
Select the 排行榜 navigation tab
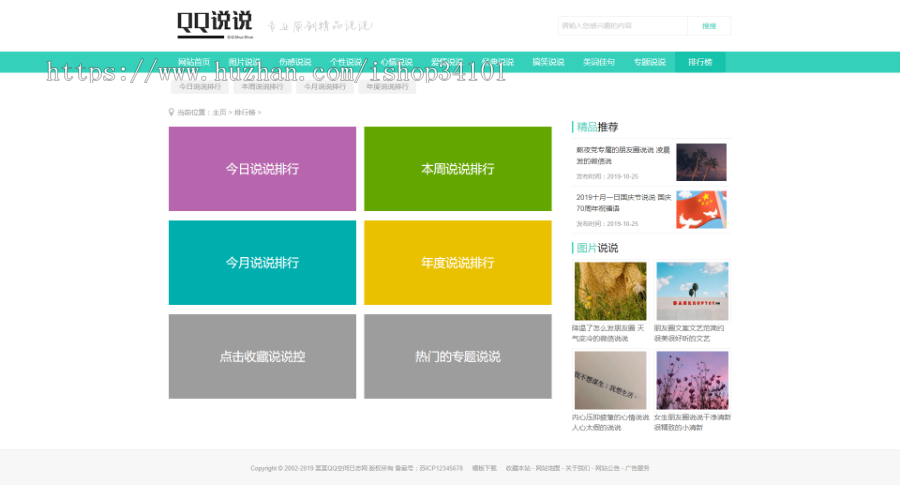700,62
